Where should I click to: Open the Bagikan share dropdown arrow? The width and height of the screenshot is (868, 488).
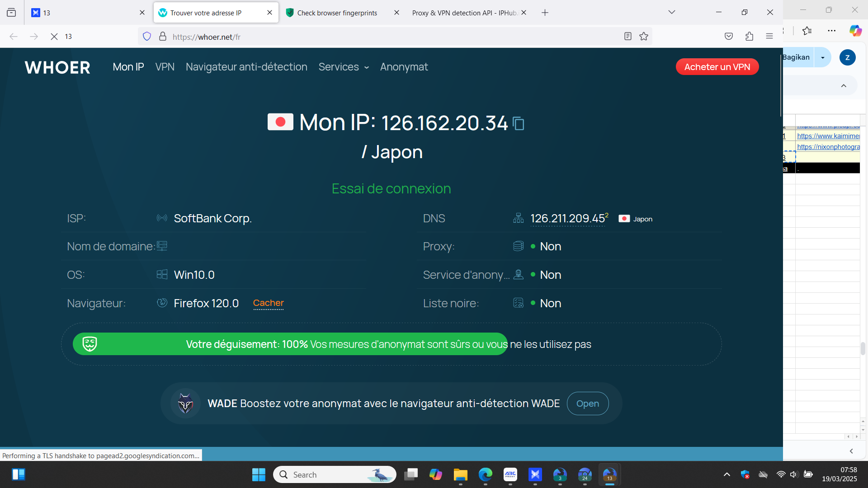[x=823, y=57]
